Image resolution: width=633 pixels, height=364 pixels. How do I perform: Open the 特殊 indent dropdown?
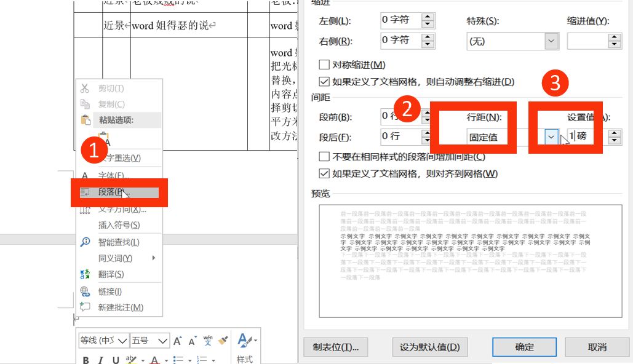click(x=551, y=41)
